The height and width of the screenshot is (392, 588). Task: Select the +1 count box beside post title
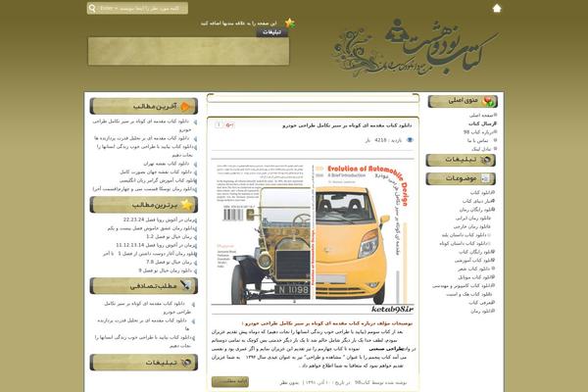click(219, 125)
